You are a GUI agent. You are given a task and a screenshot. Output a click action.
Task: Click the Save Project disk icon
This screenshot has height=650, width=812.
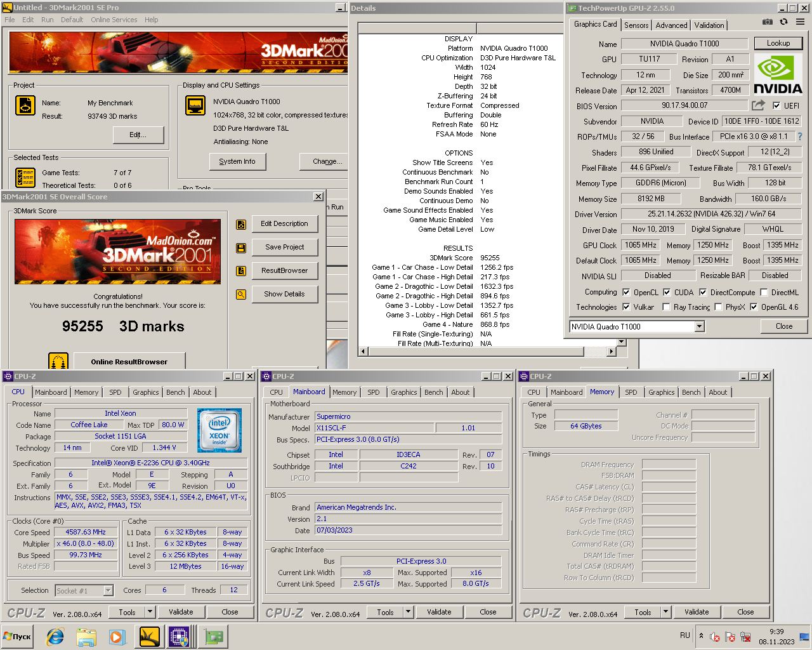240,248
